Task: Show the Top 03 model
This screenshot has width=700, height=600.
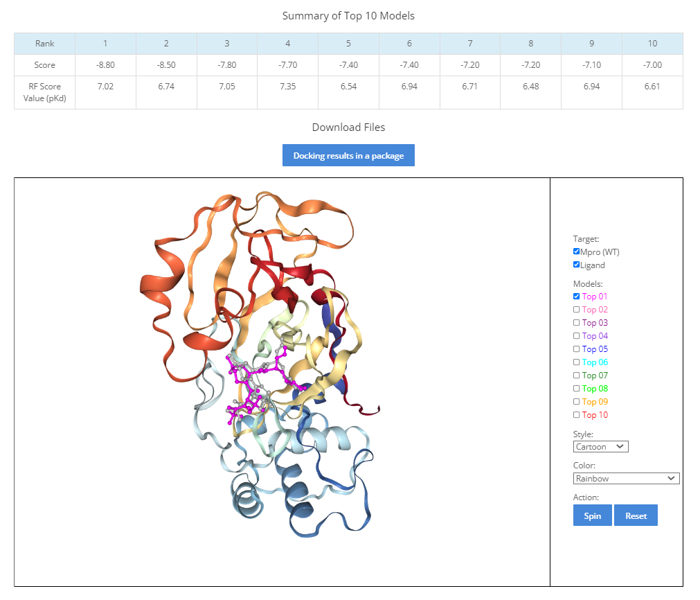Action: tap(577, 323)
